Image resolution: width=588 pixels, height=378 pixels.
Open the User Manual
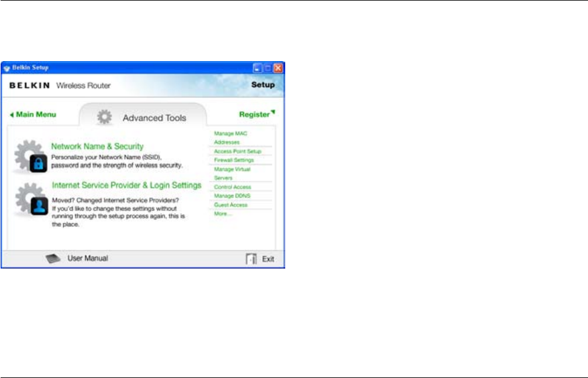[x=88, y=258]
